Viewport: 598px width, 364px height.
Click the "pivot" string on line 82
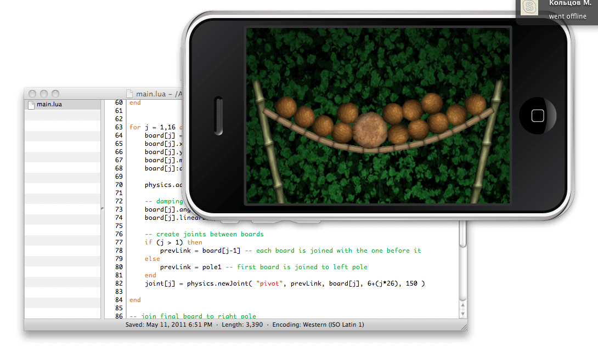269,283
